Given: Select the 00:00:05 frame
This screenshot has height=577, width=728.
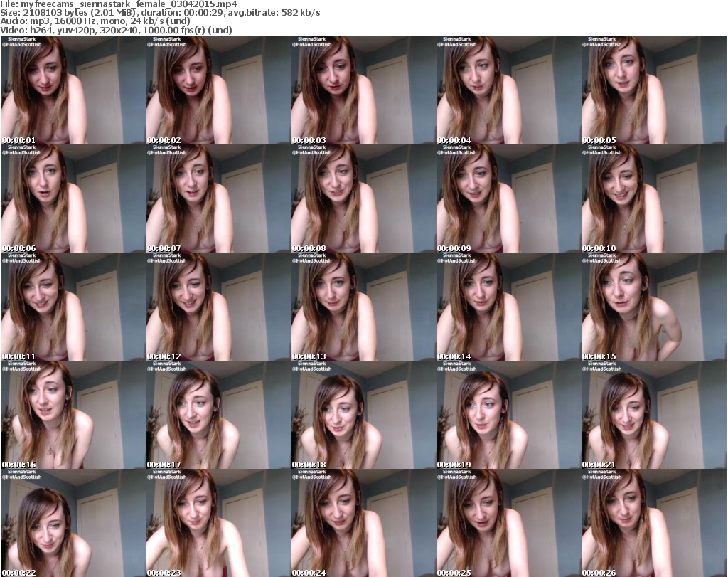Looking at the screenshot, I should 654,90.
